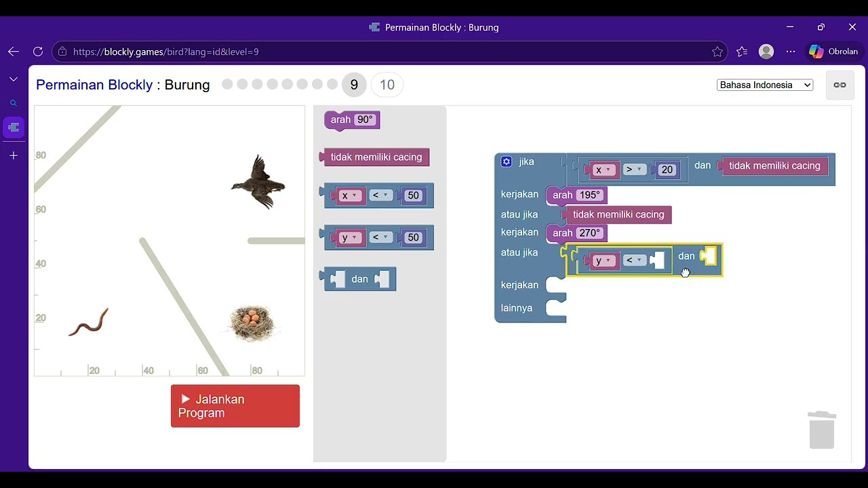The width and height of the screenshot is (868, 488).
Task: Open the favorites list icon
Action: coord(742,52)
